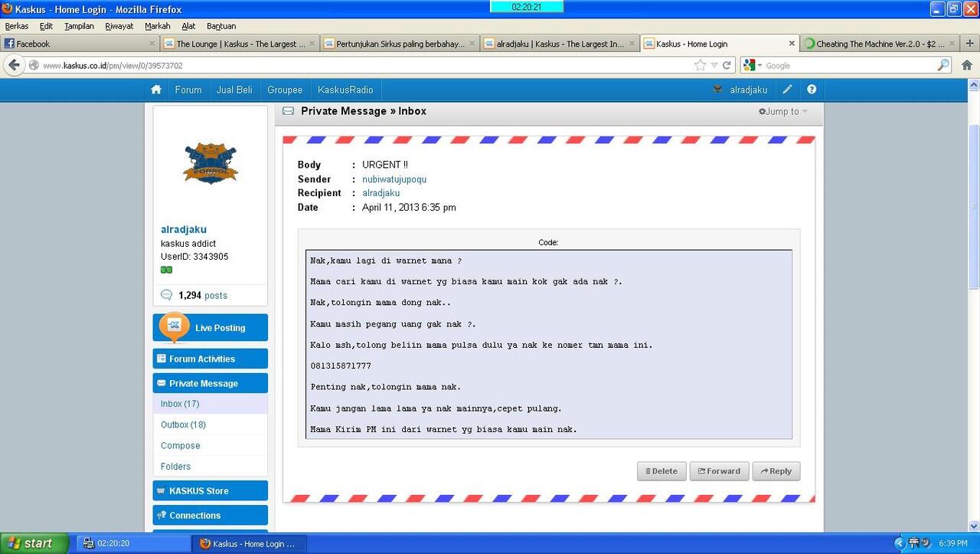Viewport: 980px width, 554px height.
Task: Open the Markah menu
Action: [158, 26]
